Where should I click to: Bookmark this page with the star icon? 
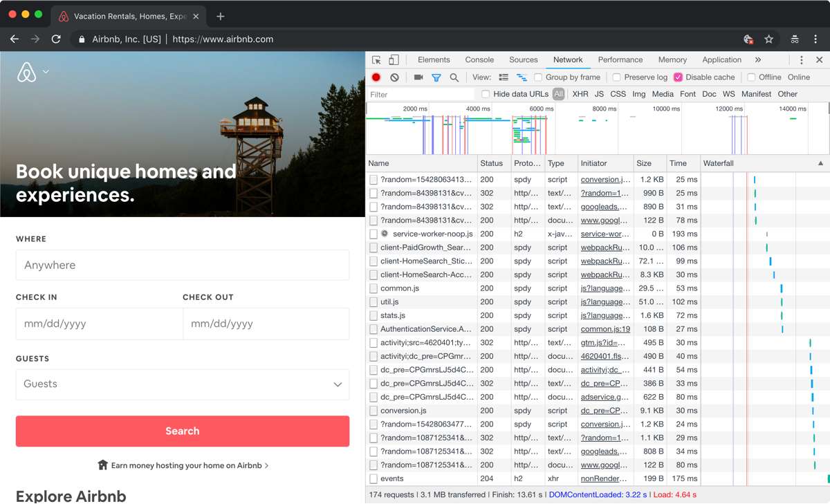(x=768, y=39)
